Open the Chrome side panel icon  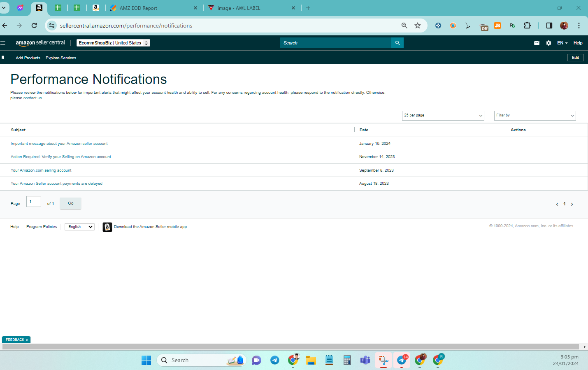549,26
